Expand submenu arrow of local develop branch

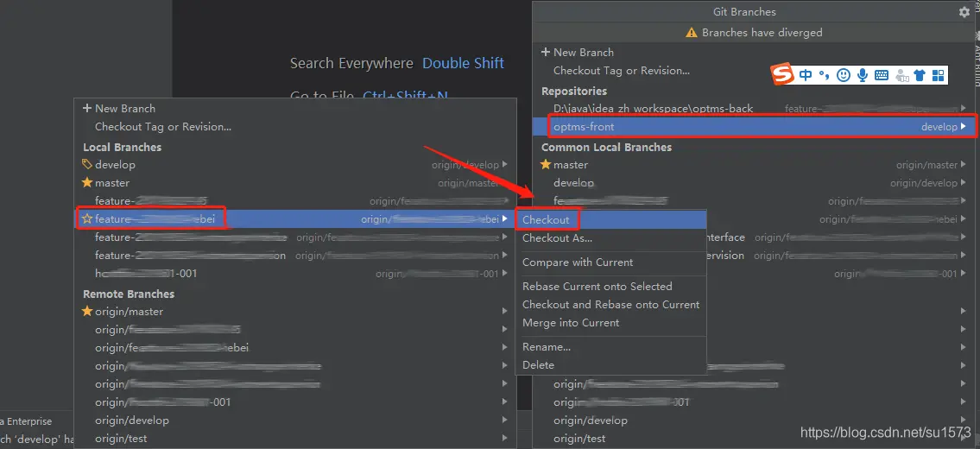click(x=504, y=165)
